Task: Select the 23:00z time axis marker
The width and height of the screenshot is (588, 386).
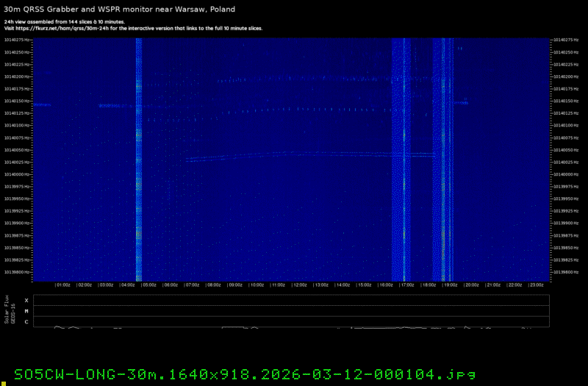Action: click(536, 285)
